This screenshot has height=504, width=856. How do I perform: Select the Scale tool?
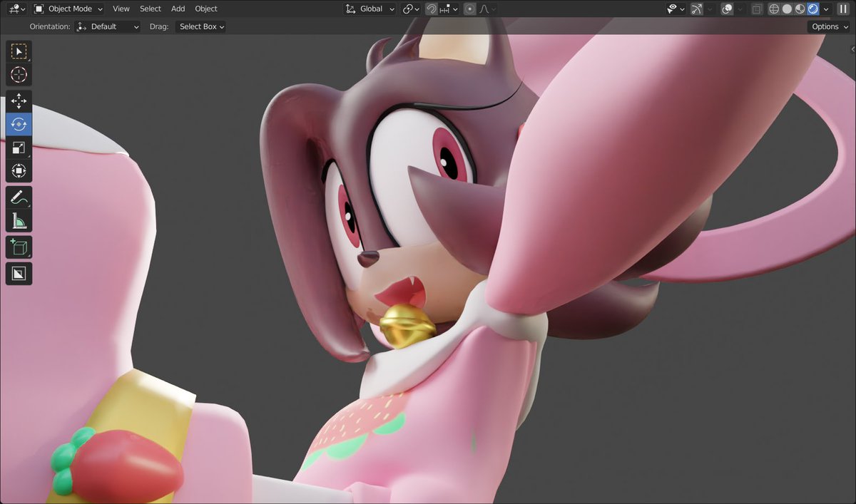[x=19, y=148]
